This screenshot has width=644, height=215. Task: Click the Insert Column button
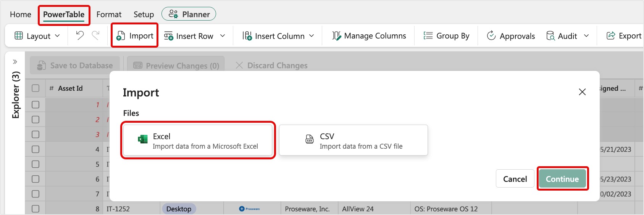click(273, 36)
